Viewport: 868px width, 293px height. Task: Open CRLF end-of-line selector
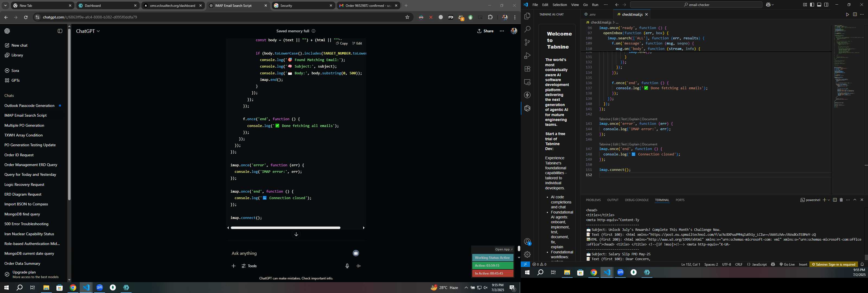coord(739,264)
